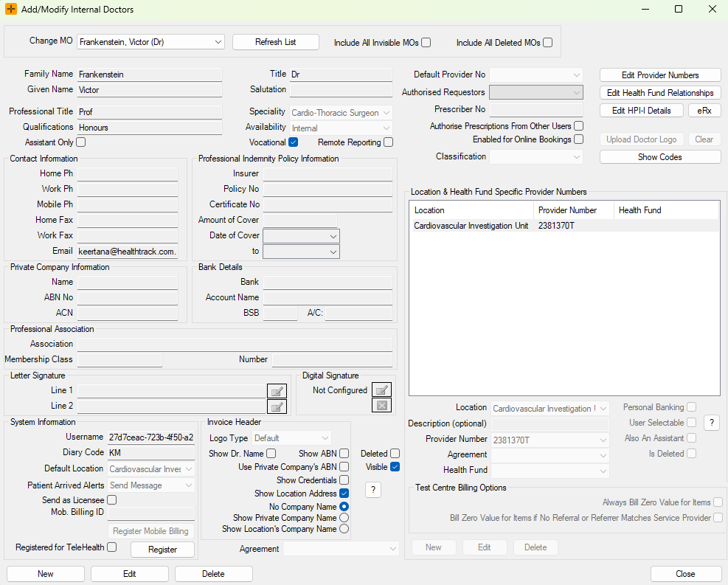The width and height of the screenshot is (728, 585).
Task: Click the orange app icon in title bar
Action: (x=10, y=10)
